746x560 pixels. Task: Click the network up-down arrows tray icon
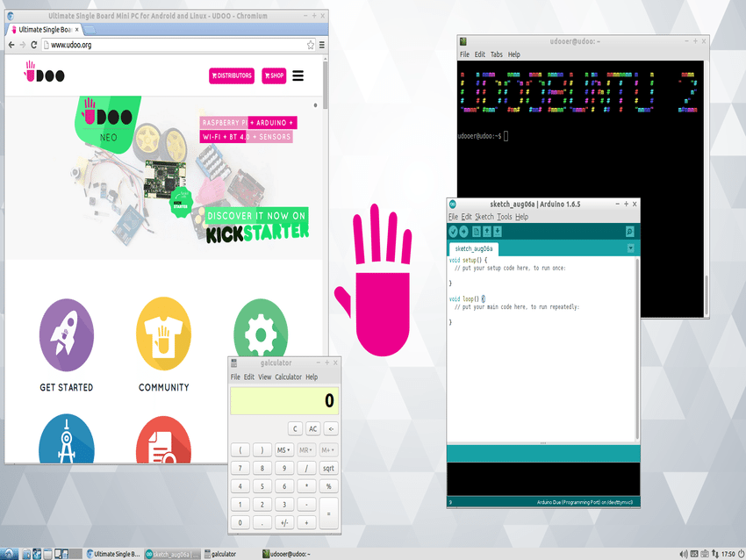[715, 554]
